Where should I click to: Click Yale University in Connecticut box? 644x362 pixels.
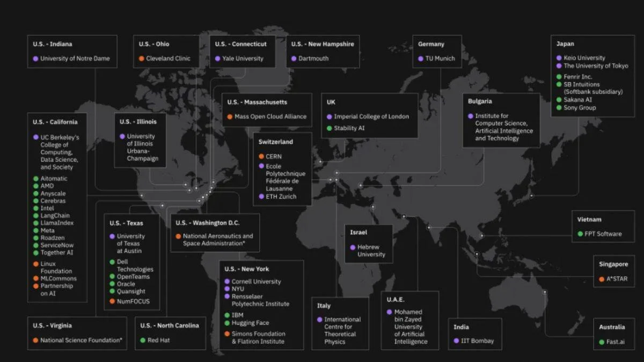pos(239,58)
